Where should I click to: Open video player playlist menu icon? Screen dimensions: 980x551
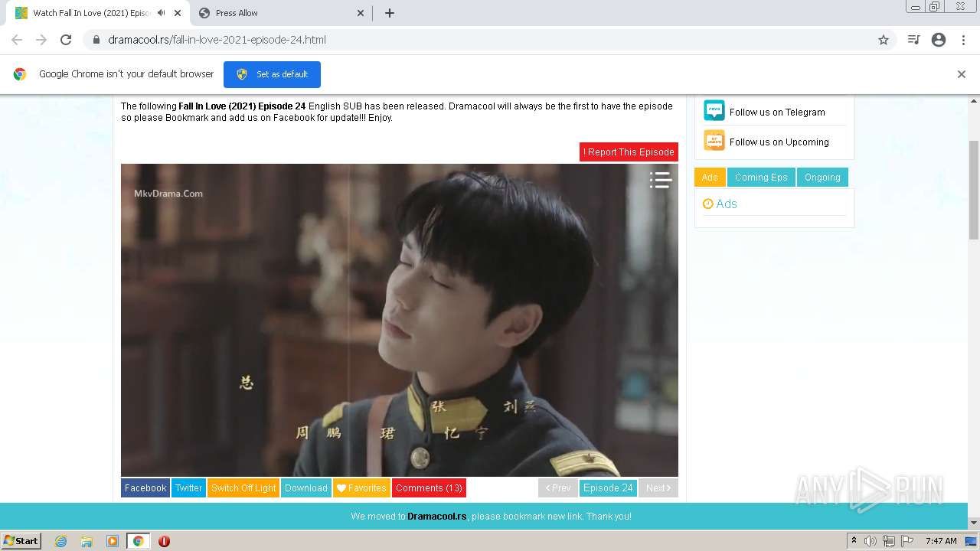[x=660, y=180]
